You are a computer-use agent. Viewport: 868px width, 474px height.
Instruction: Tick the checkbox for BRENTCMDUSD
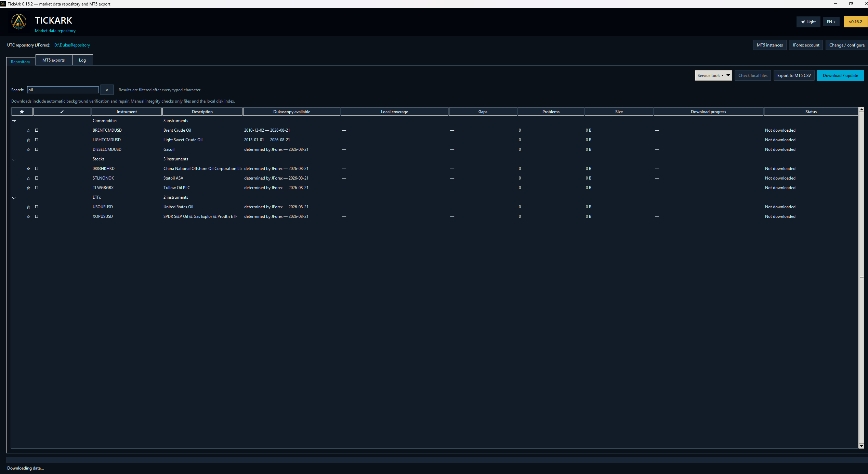(37, 130)
